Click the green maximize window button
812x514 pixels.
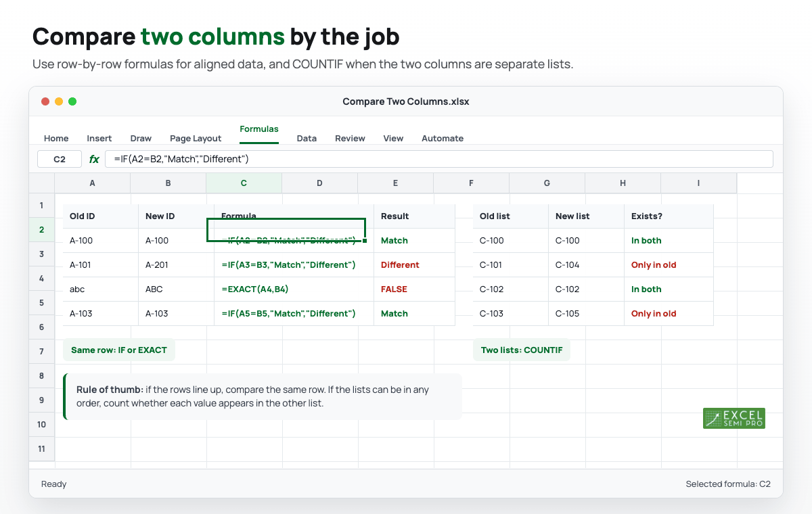pyautogui.click(x=72, y=101)
